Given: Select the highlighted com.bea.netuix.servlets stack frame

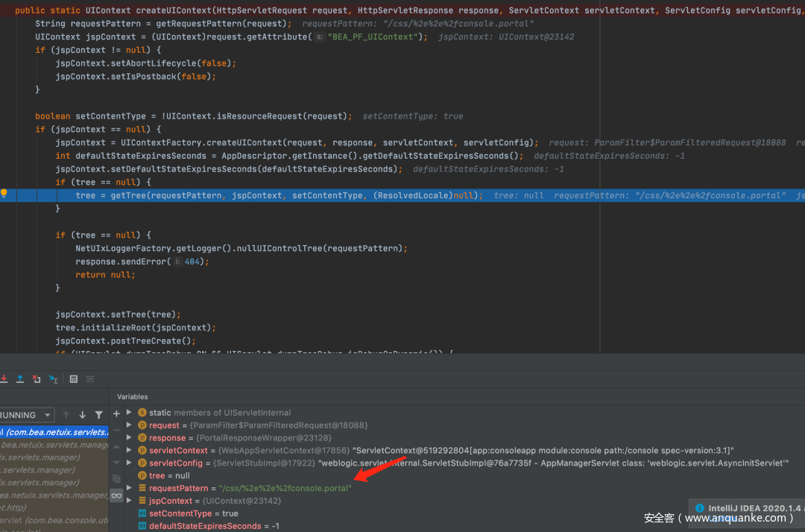Looking at the screenshot, I should point(54,432).
